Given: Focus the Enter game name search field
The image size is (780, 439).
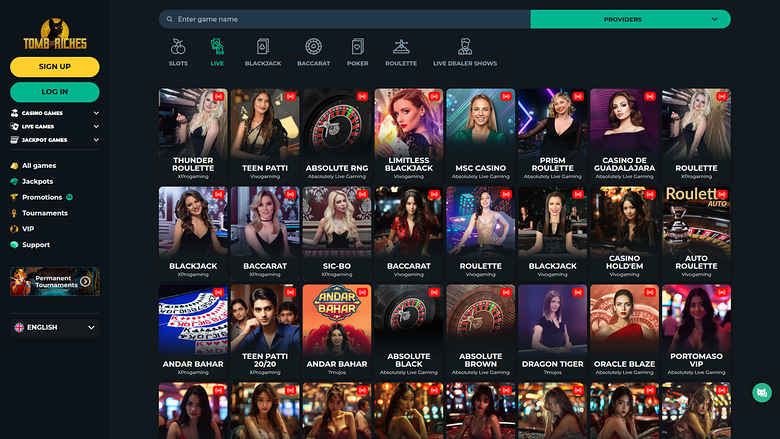Looking at the screenshot, I should pyautogui.click(x=345, y=19).
